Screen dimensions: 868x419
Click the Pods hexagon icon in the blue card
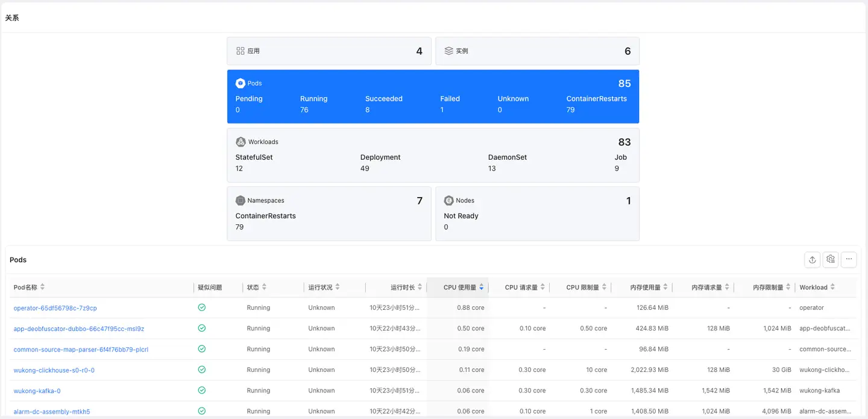(241, 83)
